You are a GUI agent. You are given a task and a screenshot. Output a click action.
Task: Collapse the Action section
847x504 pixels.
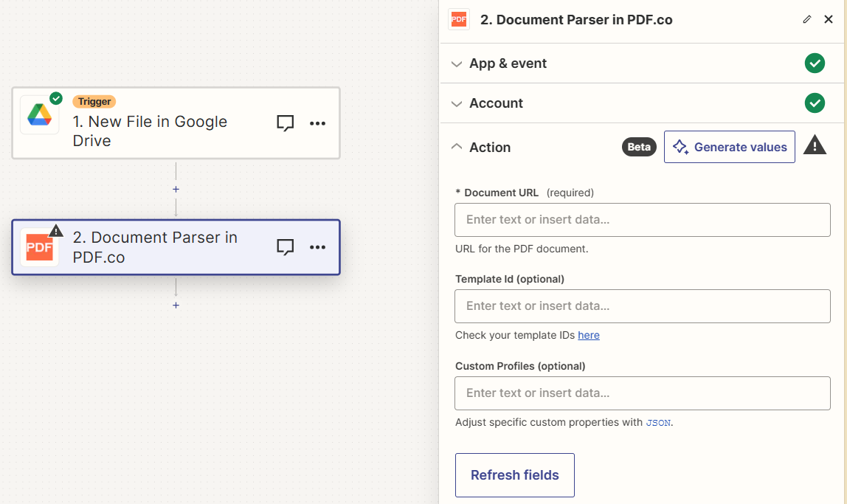tap(480, 147)
